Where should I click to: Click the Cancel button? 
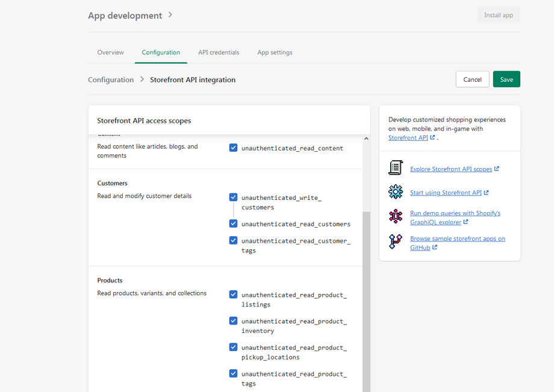(x=472, y=79)
